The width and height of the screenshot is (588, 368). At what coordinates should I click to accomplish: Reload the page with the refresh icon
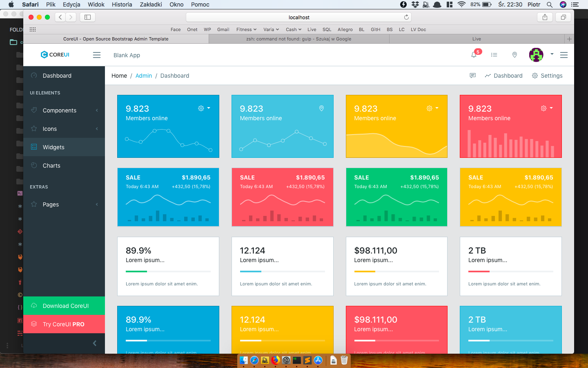point(406,17)
